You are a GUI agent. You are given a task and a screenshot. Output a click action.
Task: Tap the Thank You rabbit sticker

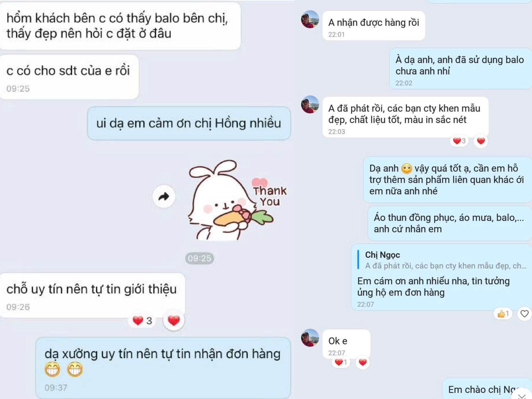[237, 200]
